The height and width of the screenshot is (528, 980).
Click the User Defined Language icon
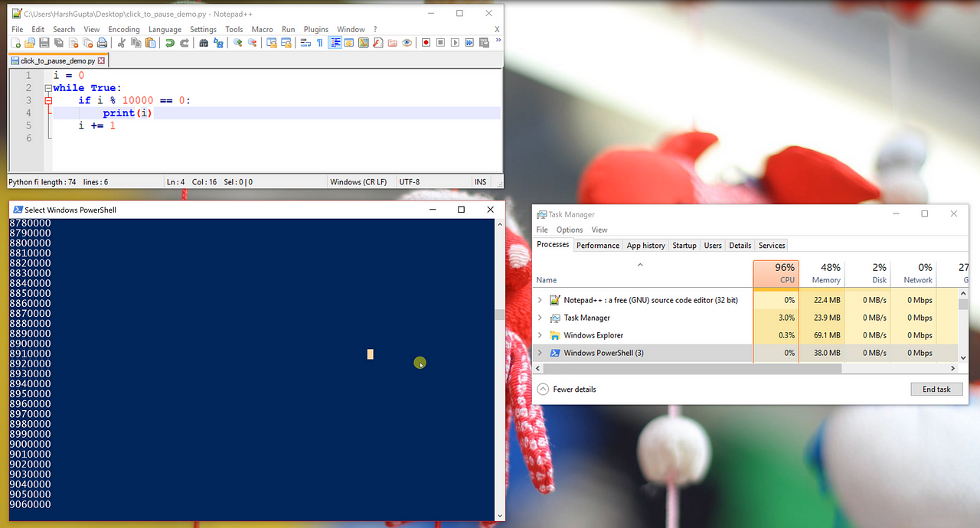[x=348, y=43]
